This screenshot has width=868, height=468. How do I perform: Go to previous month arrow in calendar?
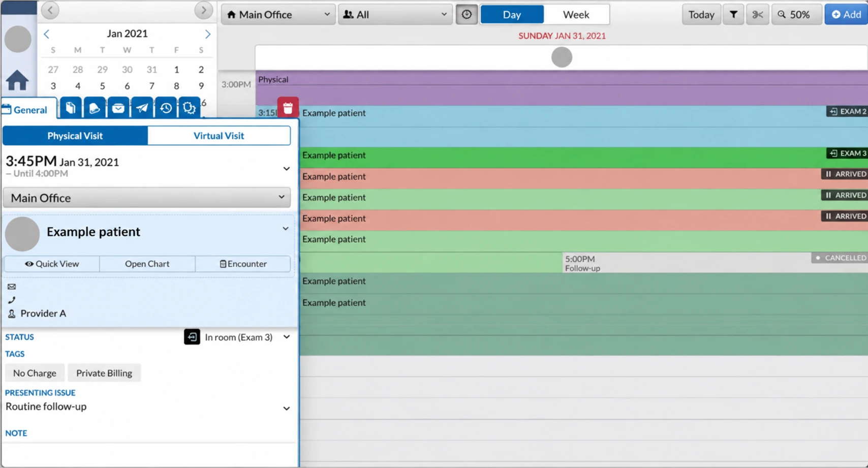[47, 34]
